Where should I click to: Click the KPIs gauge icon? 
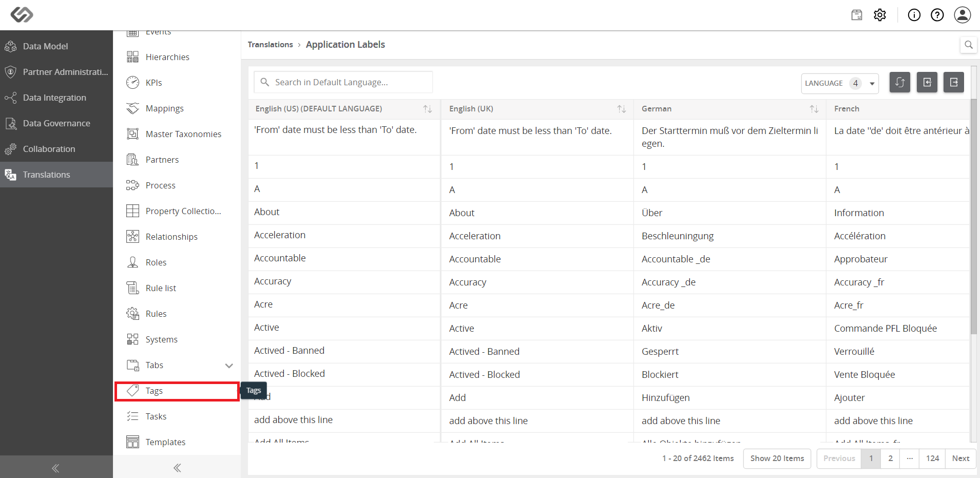click(132, 83)
